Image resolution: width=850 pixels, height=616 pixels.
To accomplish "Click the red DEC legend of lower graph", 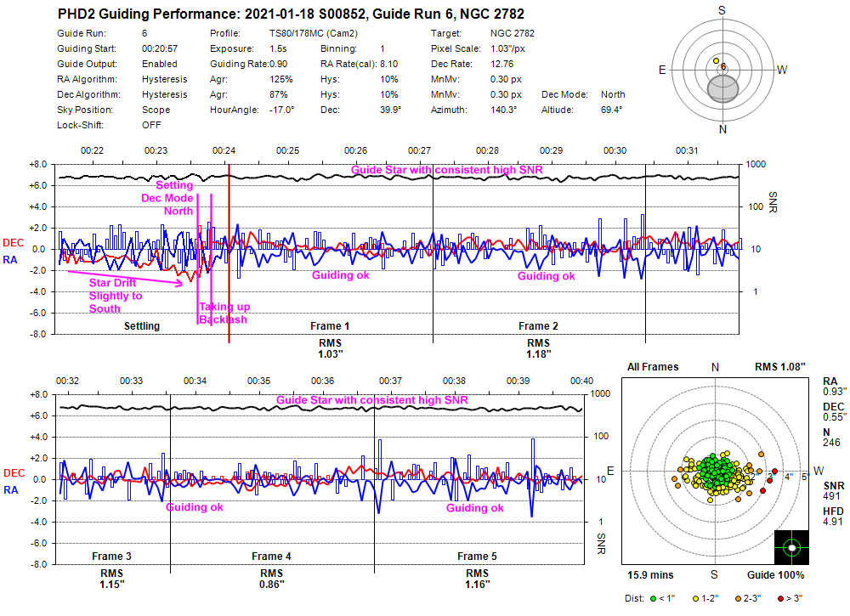I will (x=14, y=473).
